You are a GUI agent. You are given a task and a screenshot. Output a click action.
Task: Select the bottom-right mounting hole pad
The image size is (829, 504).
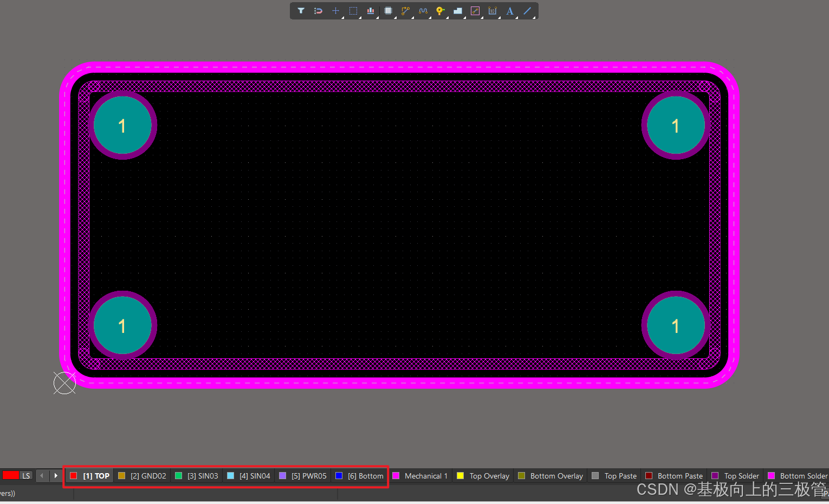676,325
